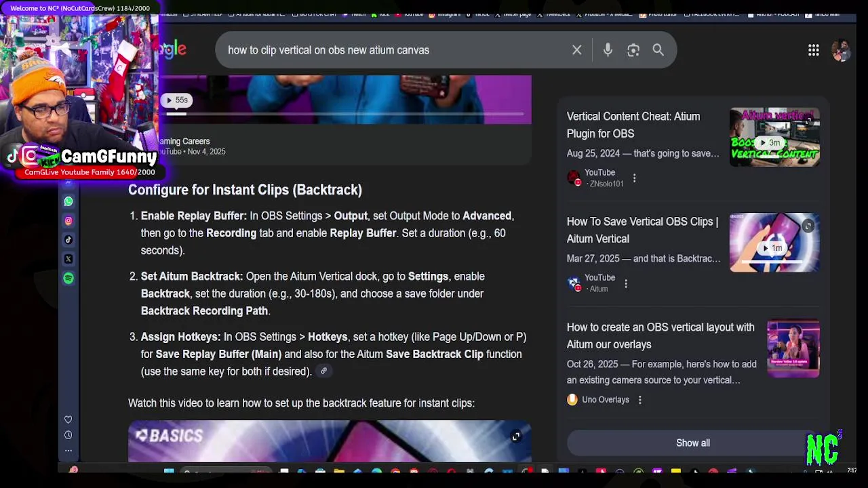
Task: Click the 'Oct 26, 2025' result snippet
Action: (x=662, y=372)
